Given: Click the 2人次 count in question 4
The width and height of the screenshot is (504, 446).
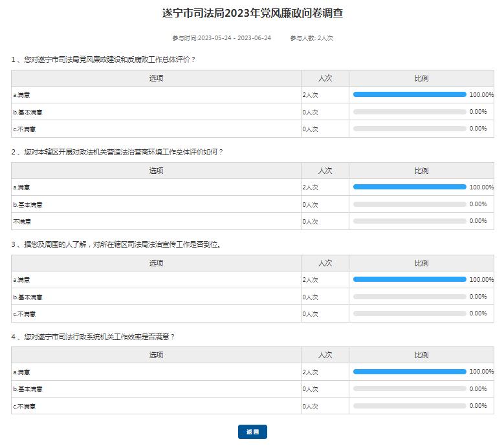Looking at the screenshot, I should (x=311, y=372).
